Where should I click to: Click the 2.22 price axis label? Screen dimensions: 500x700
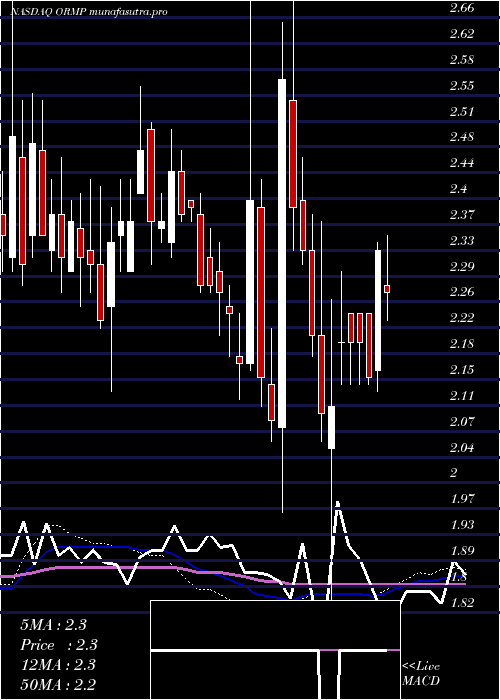(462, 318)
